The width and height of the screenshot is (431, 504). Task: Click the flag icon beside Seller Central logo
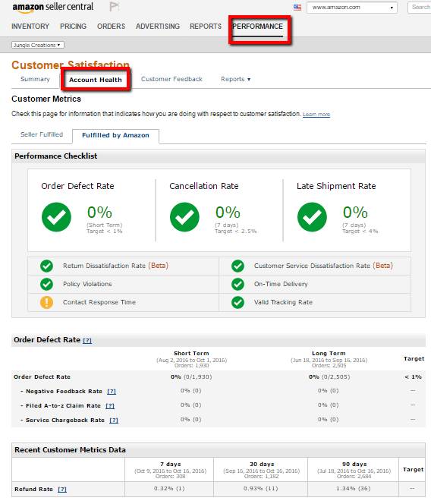114,6
